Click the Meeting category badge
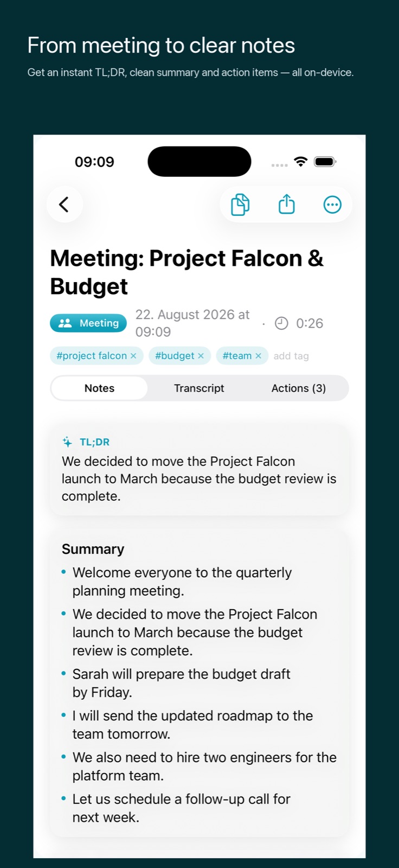 [88, 323]
